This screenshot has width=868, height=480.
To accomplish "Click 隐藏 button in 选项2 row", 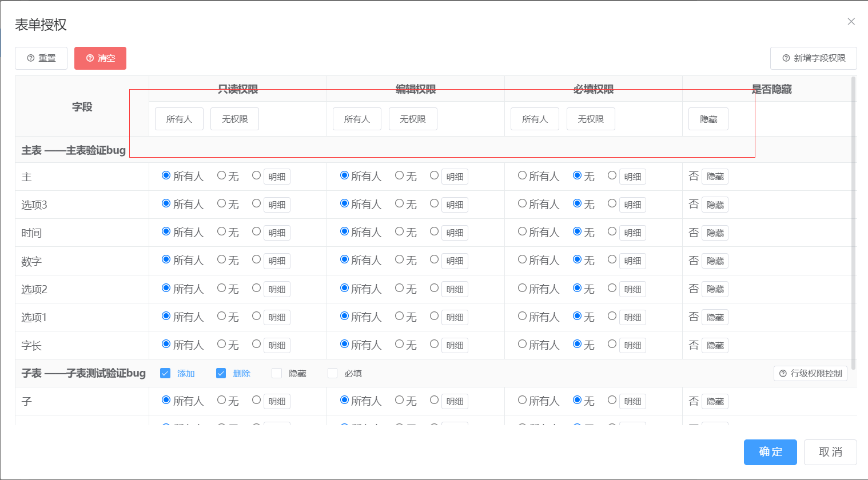I will click(x=715, y=289).
